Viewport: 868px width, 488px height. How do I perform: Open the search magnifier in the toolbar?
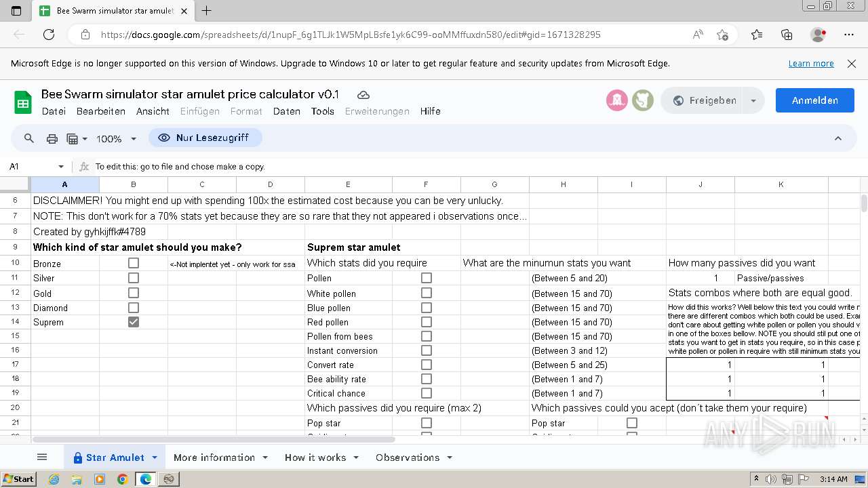pos(29,138)
